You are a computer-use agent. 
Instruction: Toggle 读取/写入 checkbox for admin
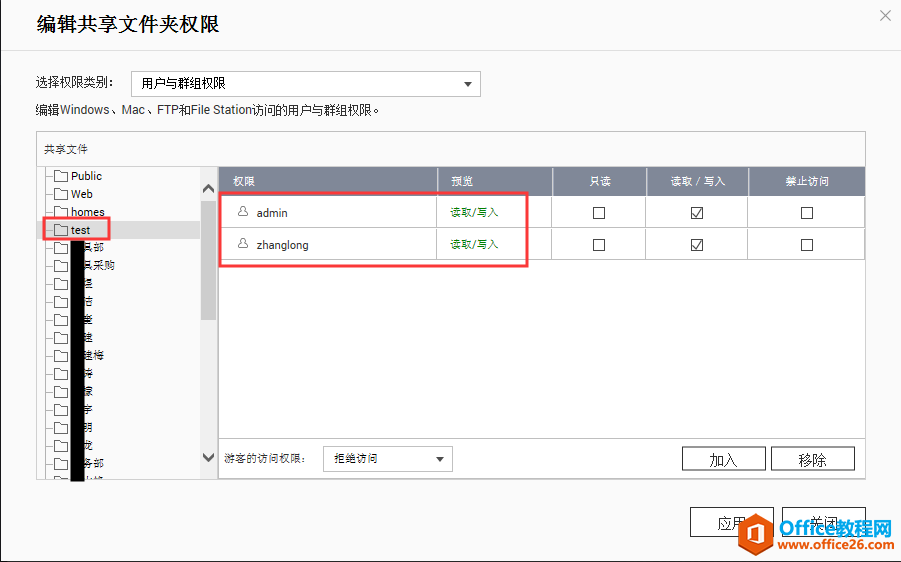(697, 213)
